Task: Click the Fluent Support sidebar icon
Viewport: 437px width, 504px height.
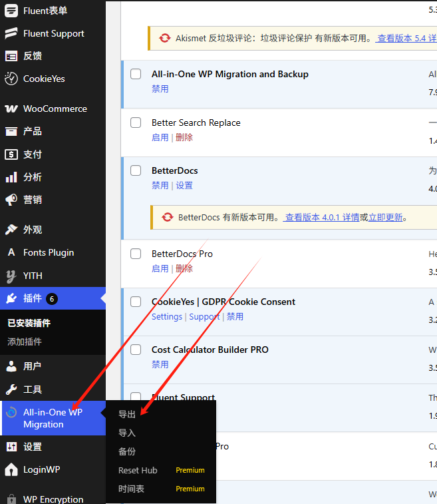Action: (x=11, y=33)
